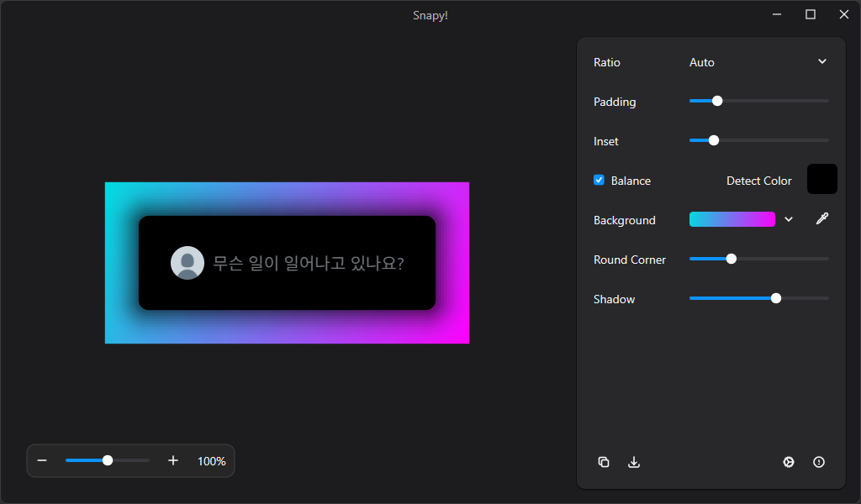Zoom in with the plus icon

[x=173, y=460]
